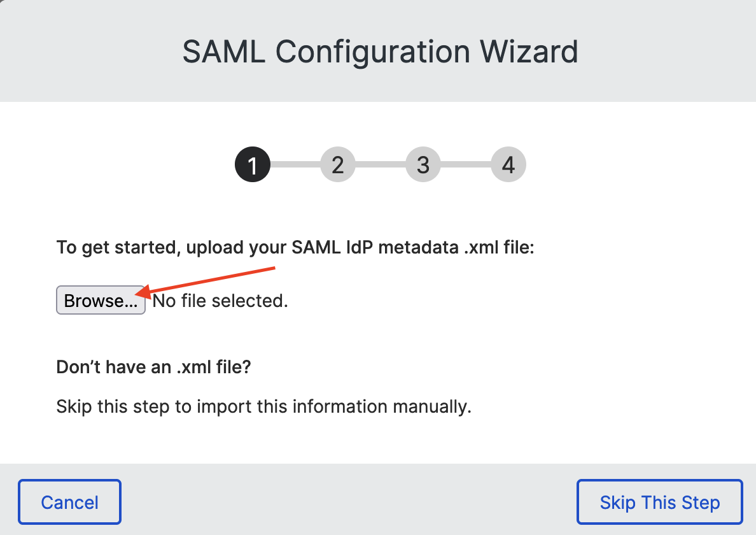Click the "Don't have an .xml file?" heading
756x535 pixels.
point(154,367)
